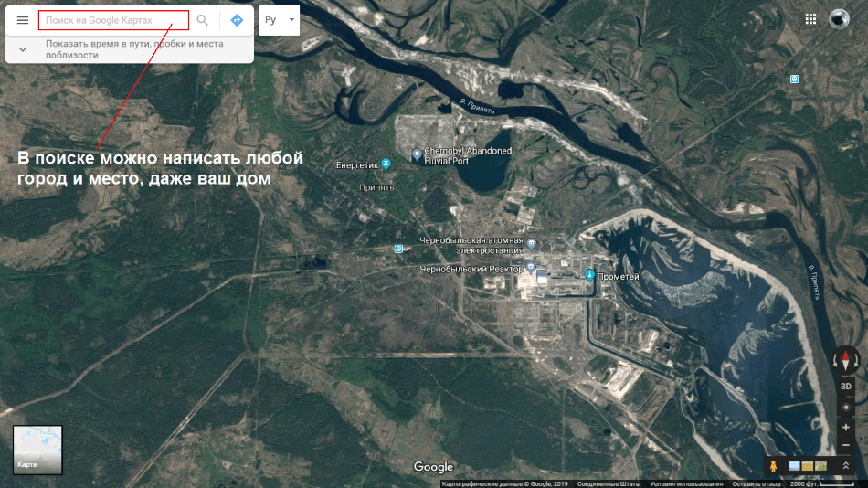Click the compass to reset north
Image resolution: width=868 pixels, height=488 pixels.
coord(846,359)
